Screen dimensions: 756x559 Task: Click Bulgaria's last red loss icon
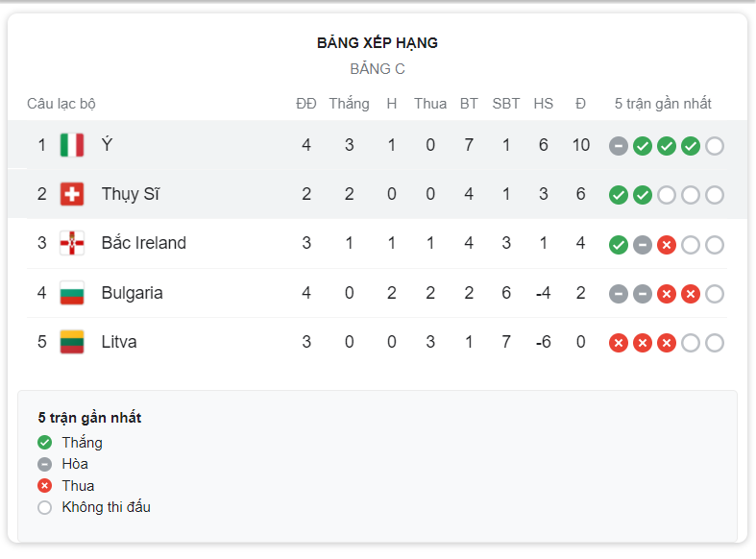click(x=691, y=294)
